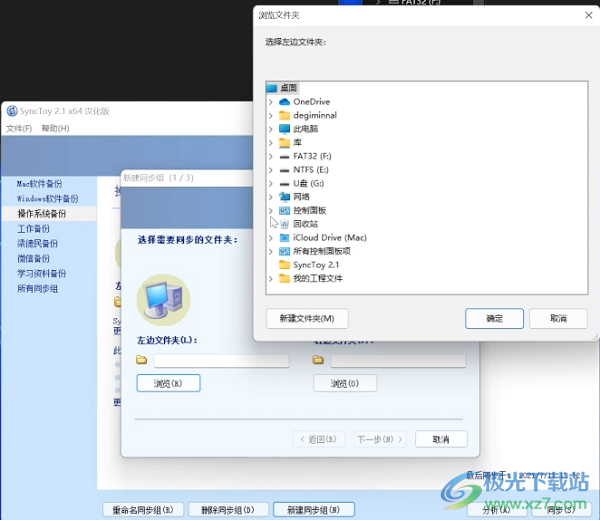Click the 回收站 recycle bin icon
Screen dimensions: 600x520
point(284,224)
